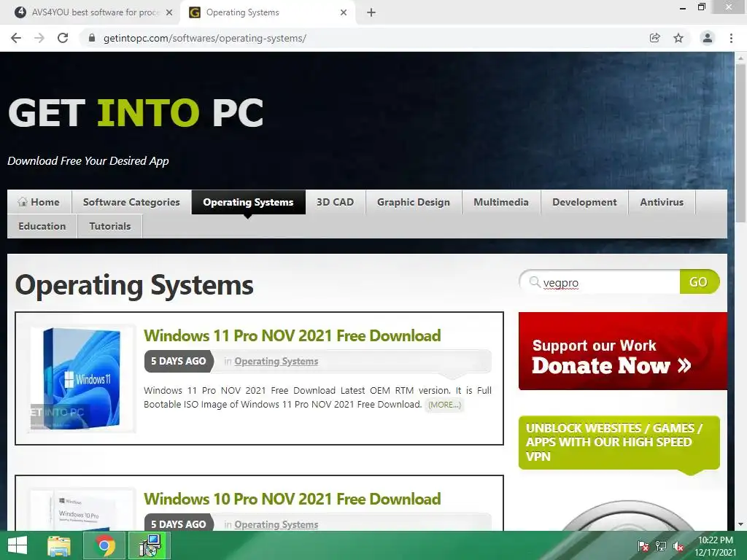Click 5 DAYS AGO badge on Windows 11 post
747x560 pixels.
[179, 361]
